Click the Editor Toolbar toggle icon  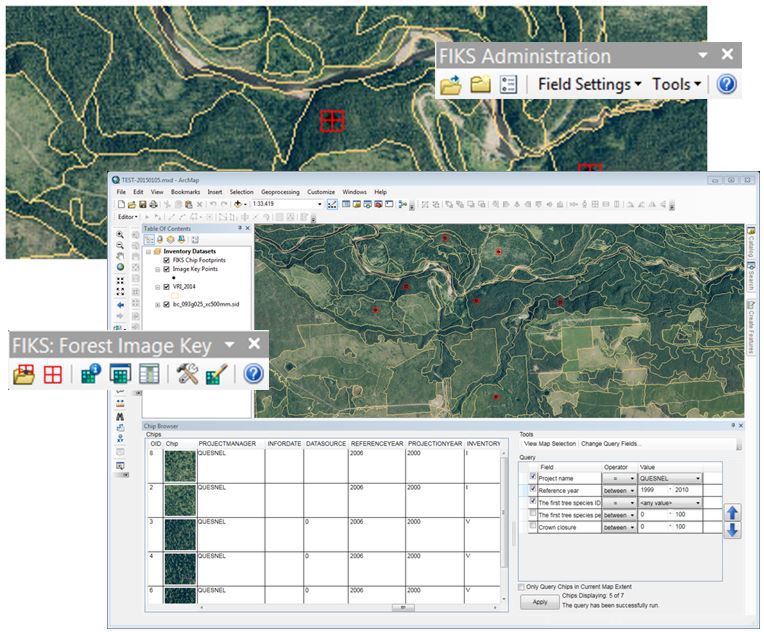pyautogui.click(x=332, y=204)
